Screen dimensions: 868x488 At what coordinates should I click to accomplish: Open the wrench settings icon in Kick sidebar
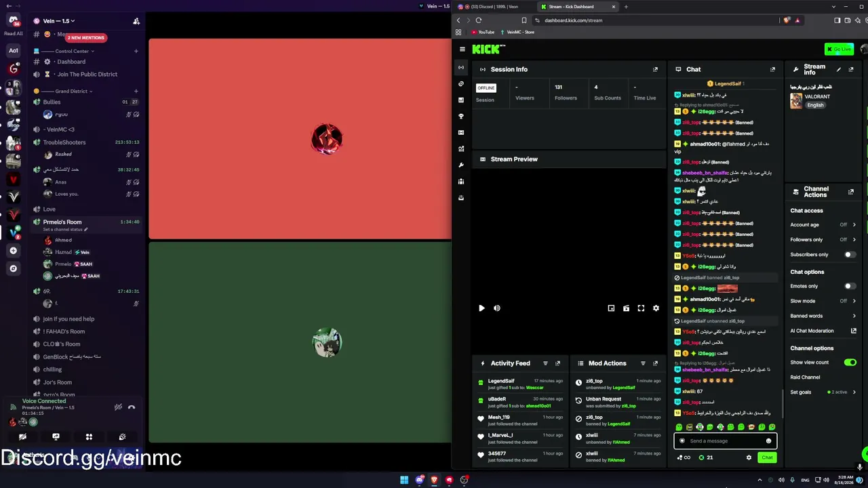coord(461,165)
